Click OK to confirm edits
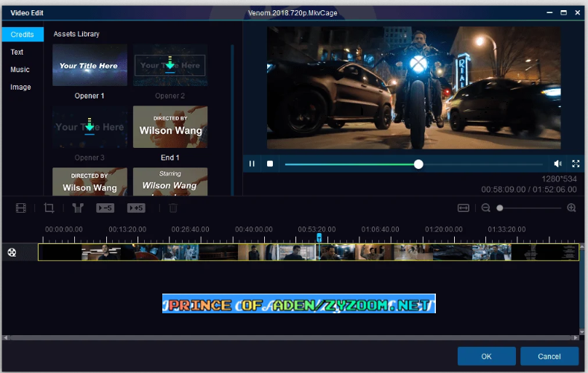The height and width of the screenshot is (373, 588). coord(486,356)
